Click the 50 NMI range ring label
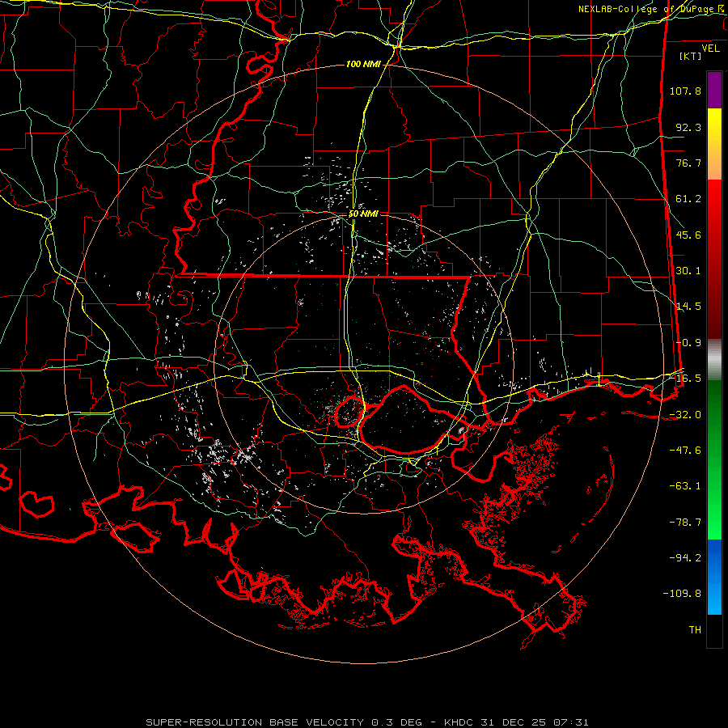The height and width of the screenshot is (728, 728). pyautogui.click(x=363, y=214)
